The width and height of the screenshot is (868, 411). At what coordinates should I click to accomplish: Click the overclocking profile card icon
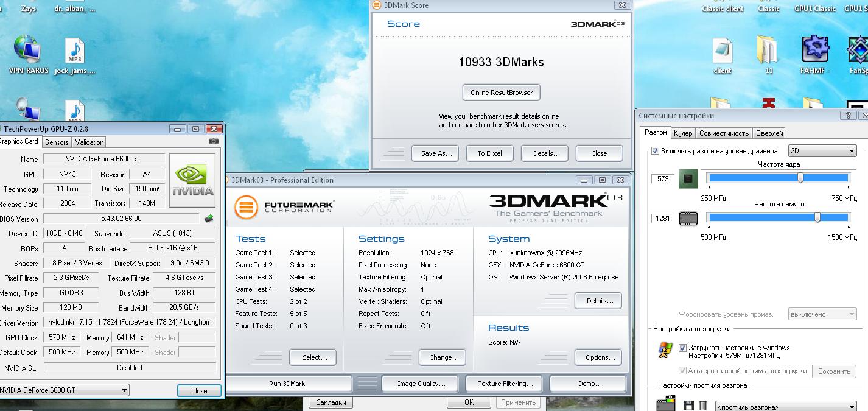[x=666, y=404]
